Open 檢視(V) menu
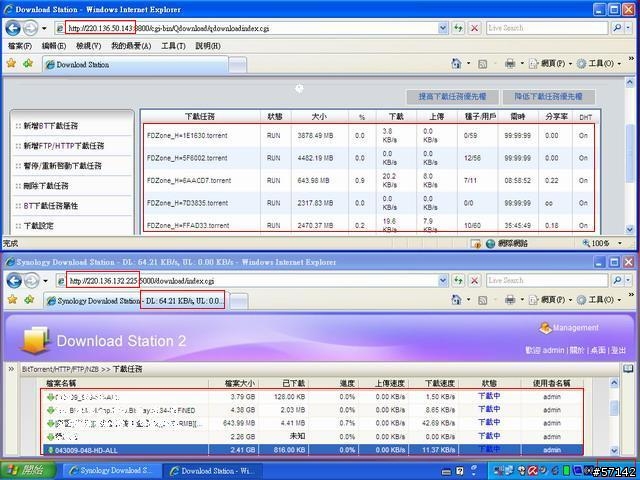The image size is (640, 480). [89, 46]
